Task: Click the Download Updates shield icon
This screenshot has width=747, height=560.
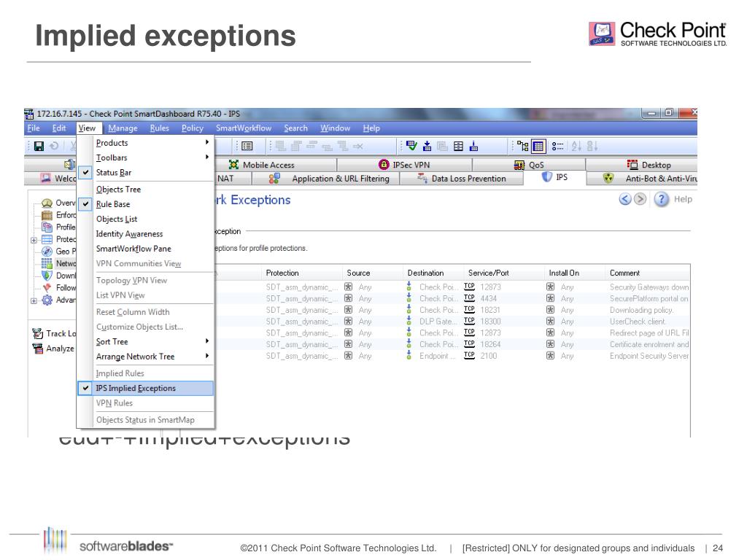Action: click(x=47, y=275)
